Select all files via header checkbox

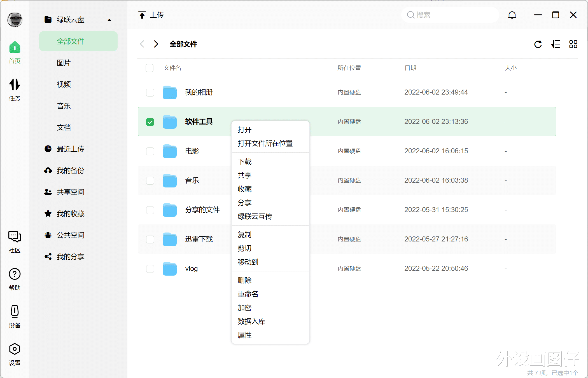[x=150, y=68]
